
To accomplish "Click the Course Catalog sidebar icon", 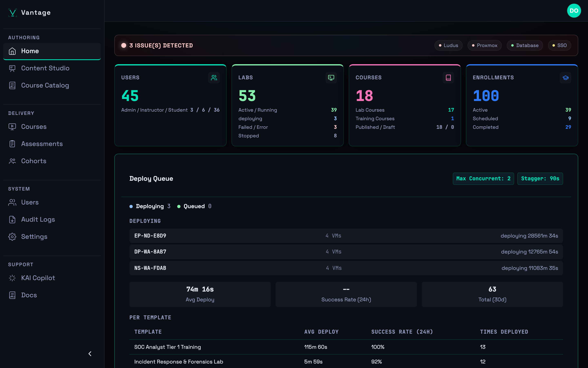I will pos(12,85).
